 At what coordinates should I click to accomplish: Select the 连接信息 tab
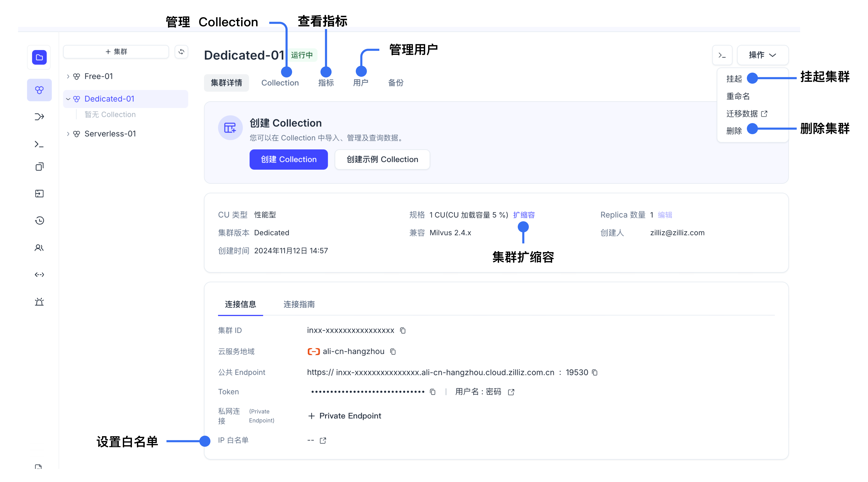[x=240, y=304]
